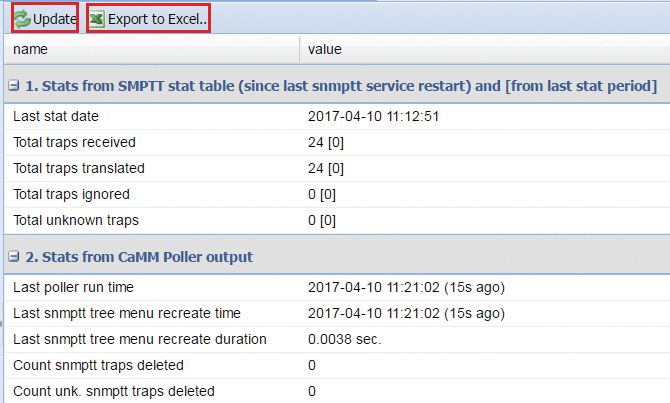Click the green refresh Update icon
Screen dimensions: 670x403
(x=22, y=19)
